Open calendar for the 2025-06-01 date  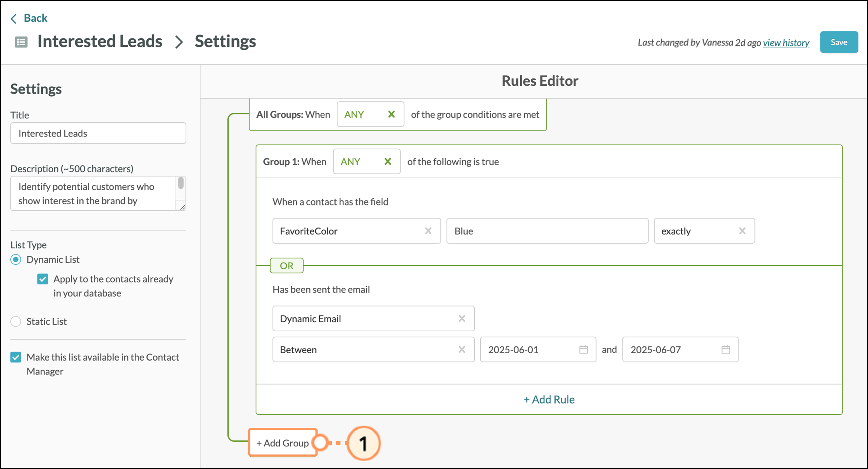(x=583, y=349)
